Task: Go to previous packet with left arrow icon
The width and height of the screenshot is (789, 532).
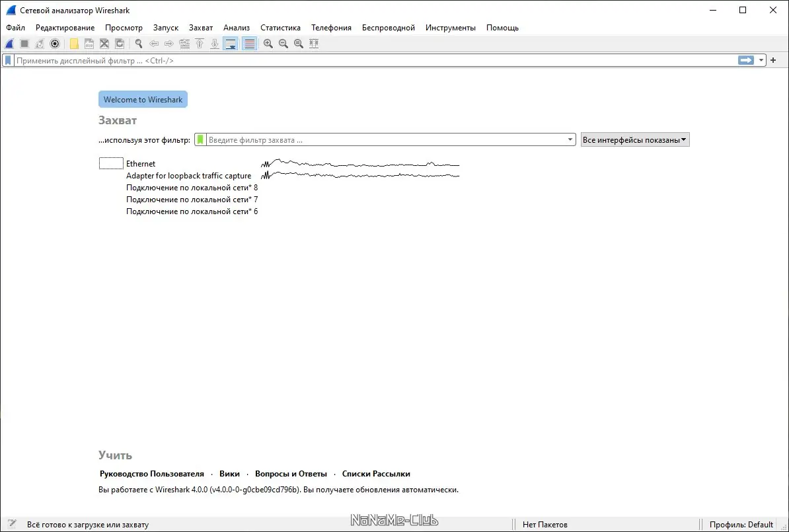Action: tap(154, 44)
